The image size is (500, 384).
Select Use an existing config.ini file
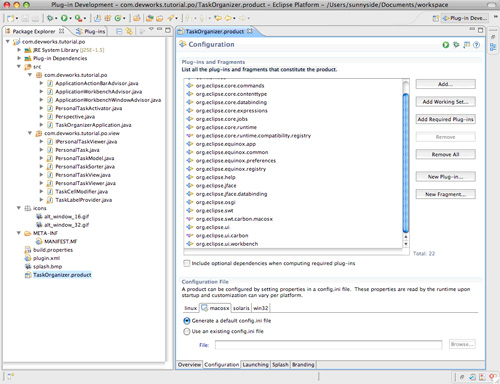[x=187, y=331]
